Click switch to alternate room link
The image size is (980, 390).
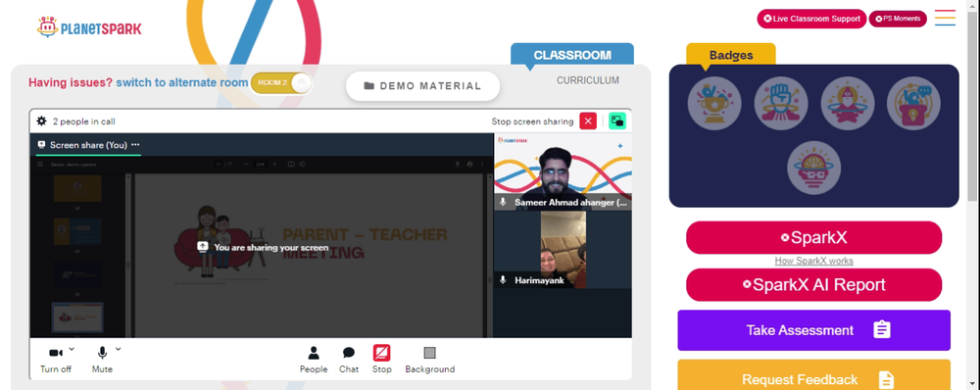pyautogui.click(x=182, y=82)
